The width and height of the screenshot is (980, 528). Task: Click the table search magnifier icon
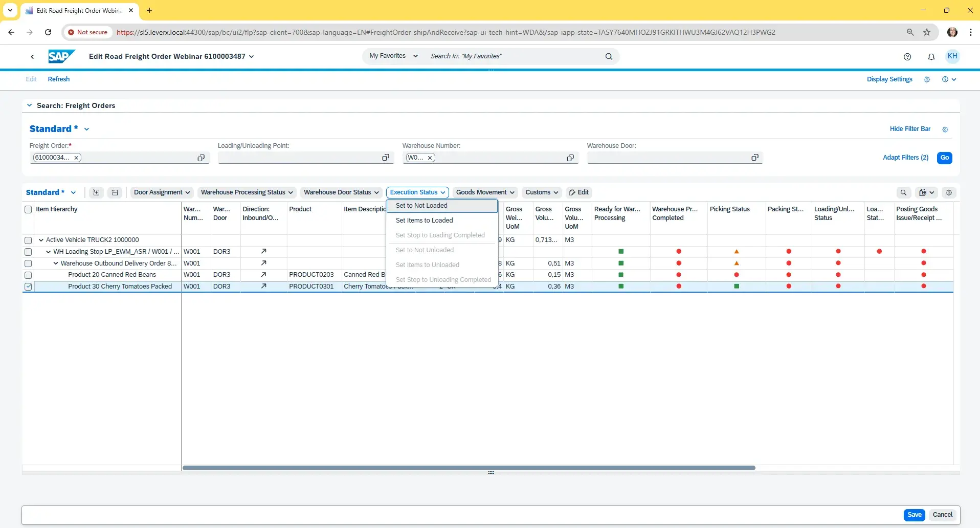pyautogui.click(x=903, y=192)
